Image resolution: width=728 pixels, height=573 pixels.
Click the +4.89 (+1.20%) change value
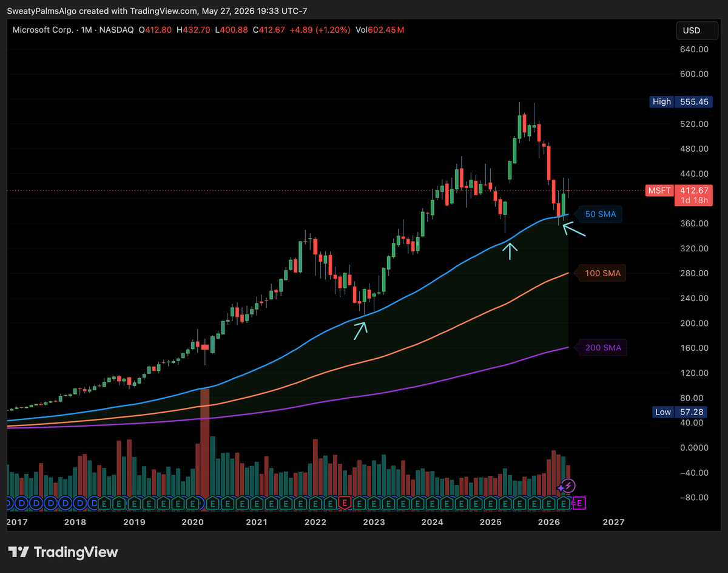click(320, 30)
